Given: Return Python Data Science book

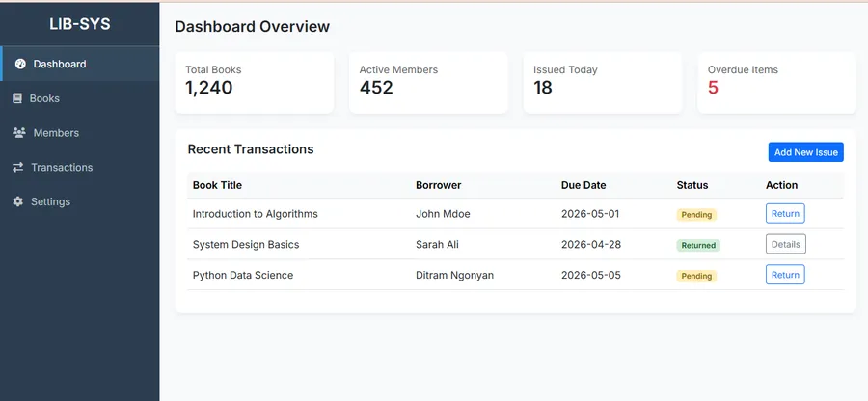Looking at the screenshot, I should 785,275.
